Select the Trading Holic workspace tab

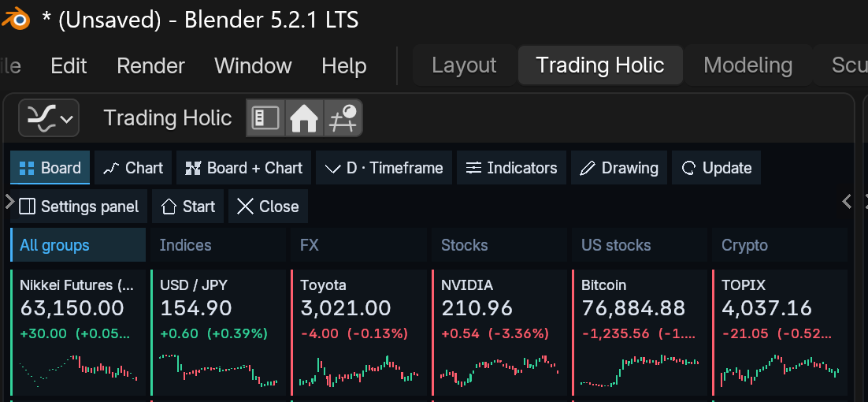point(600,65)
